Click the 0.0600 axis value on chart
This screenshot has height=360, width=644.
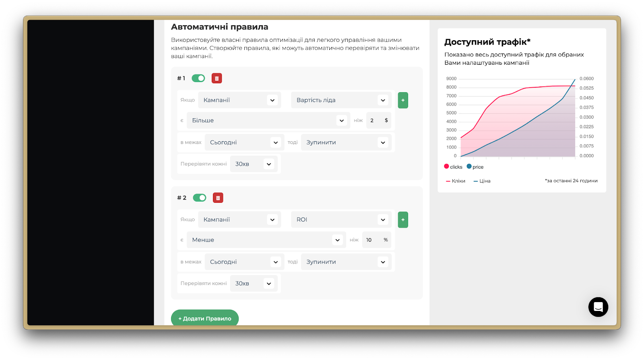[586, 79]
